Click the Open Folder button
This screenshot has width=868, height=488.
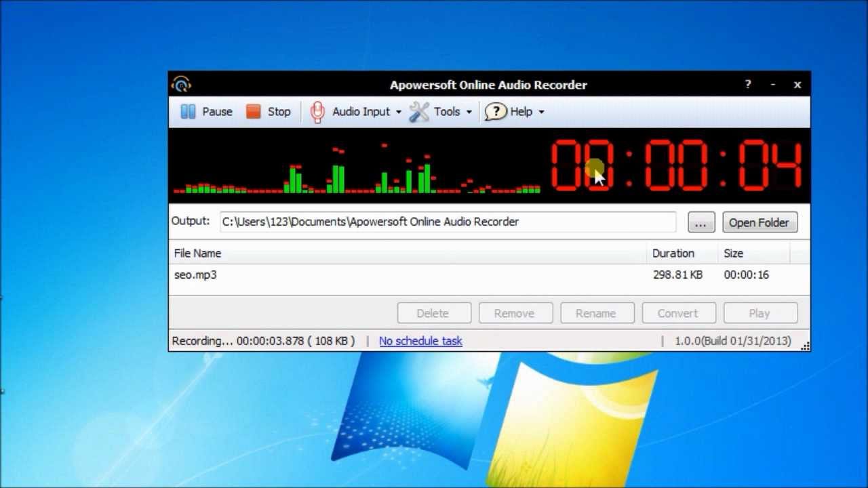pos(759,222)
